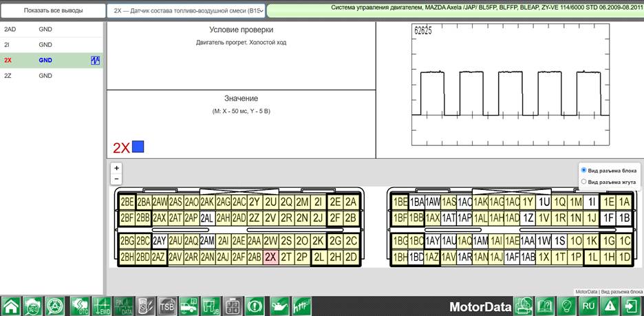
Task: Select pin 2AD GND in list
Action: (x=52, y=30)
